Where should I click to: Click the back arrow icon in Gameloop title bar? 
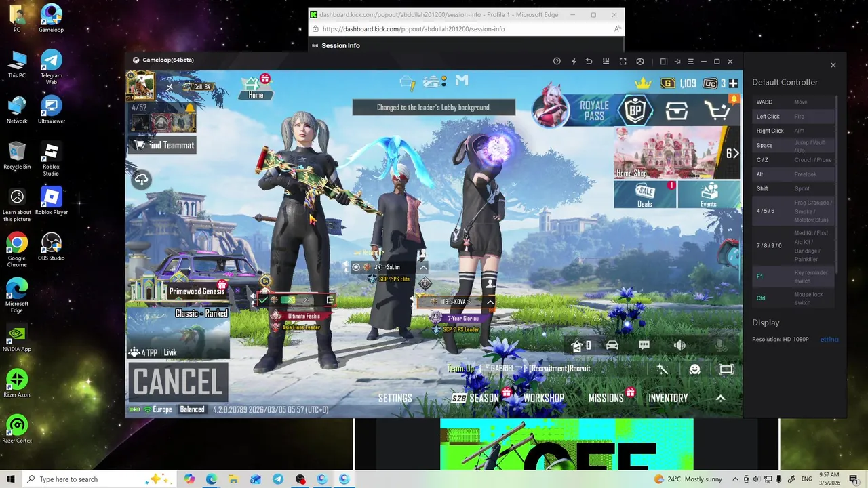point(589,61)
